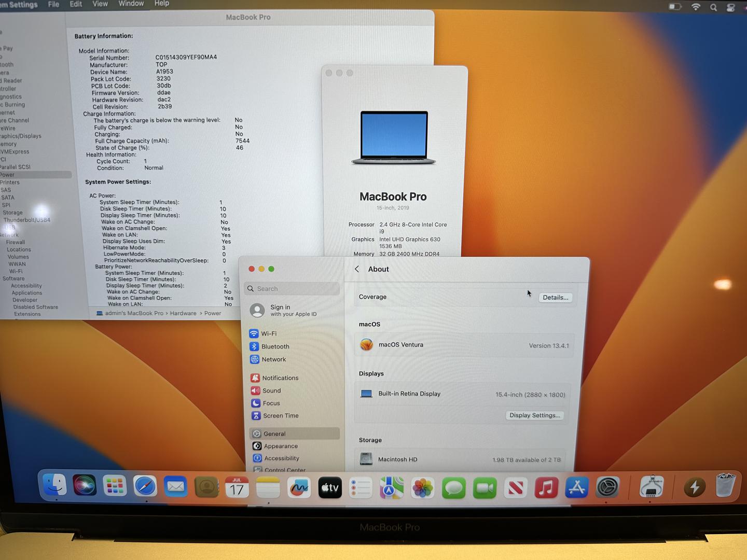This screenshot has height=560, width=747.
Task: Select Appearance in Settings sidebar
Action: 275,446
